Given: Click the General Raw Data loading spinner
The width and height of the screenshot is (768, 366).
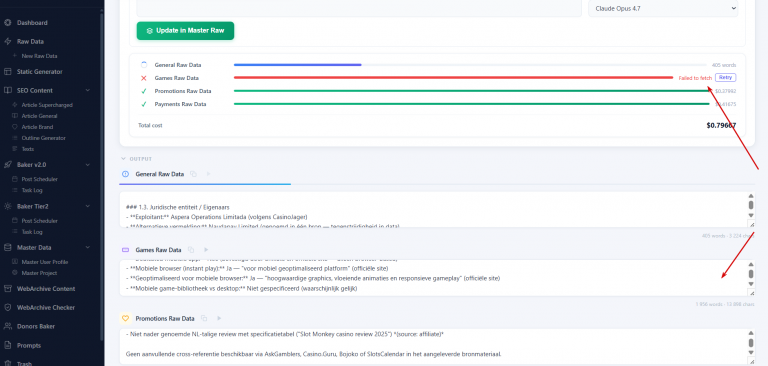Looking at the screenshot, I should pos(144,65).
